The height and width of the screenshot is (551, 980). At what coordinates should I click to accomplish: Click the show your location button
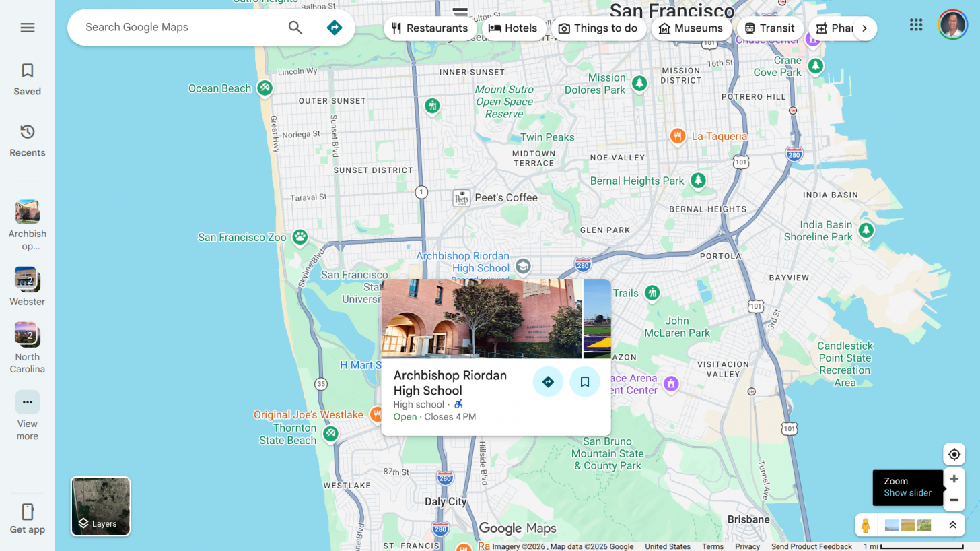(954, 455)
